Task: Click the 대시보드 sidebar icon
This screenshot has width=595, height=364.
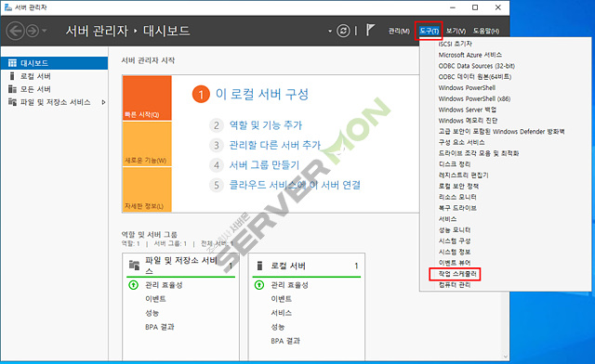Action: coord(12,63)
